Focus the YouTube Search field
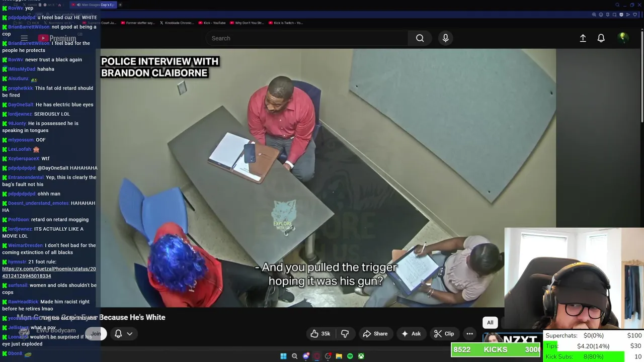Screen dimensions: 644x362 point(307,38)
